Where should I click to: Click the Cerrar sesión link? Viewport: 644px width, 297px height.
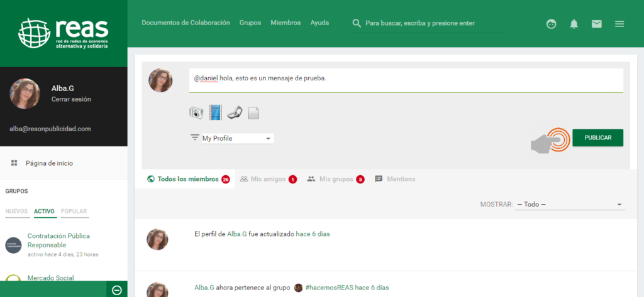71,99
